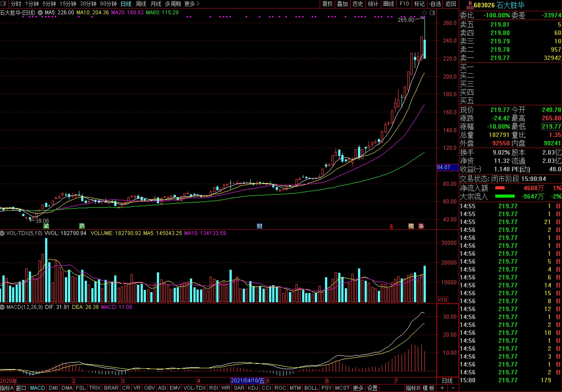Click the X10 volume scale label

coord(442,300)
